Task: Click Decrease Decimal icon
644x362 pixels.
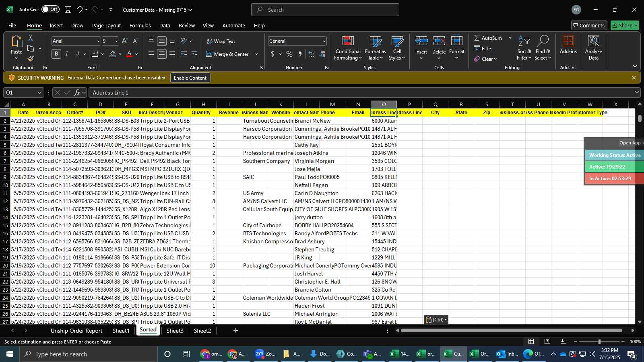Action: (322, 54)
